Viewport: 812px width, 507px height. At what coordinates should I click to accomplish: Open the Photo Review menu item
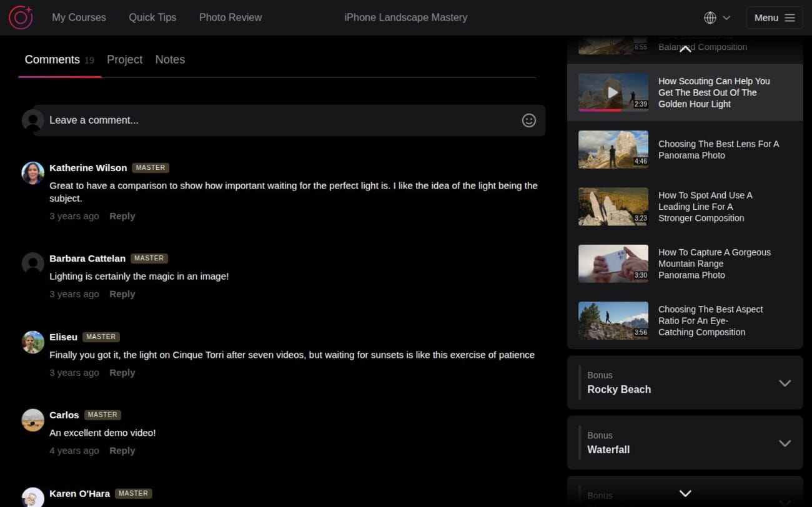coord(230,17)
